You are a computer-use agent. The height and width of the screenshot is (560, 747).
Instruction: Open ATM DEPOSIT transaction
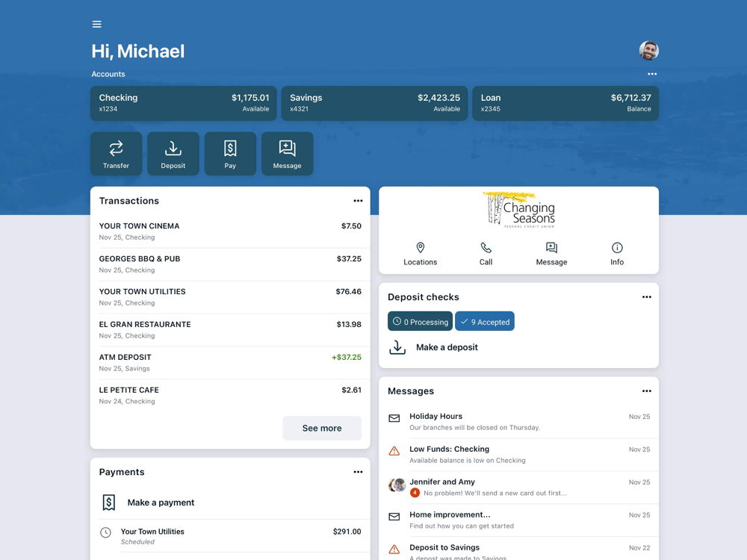pyautogui.click(x=230, y=363)
